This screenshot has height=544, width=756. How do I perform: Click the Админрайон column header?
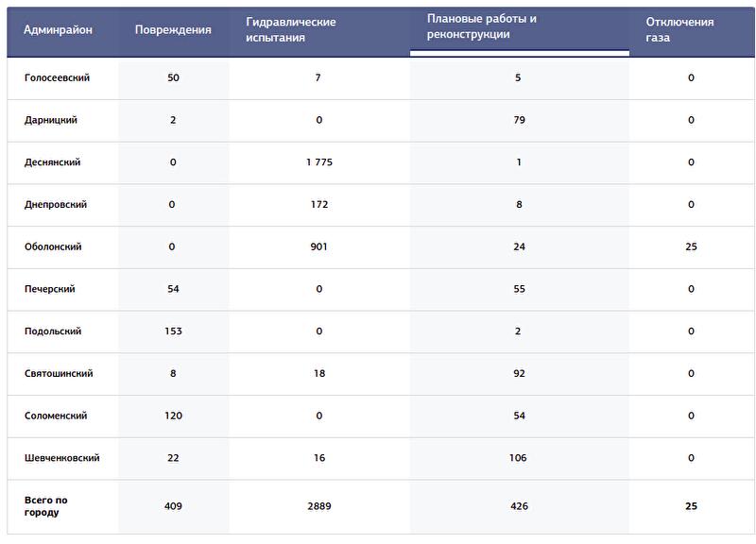pos(59,30)
